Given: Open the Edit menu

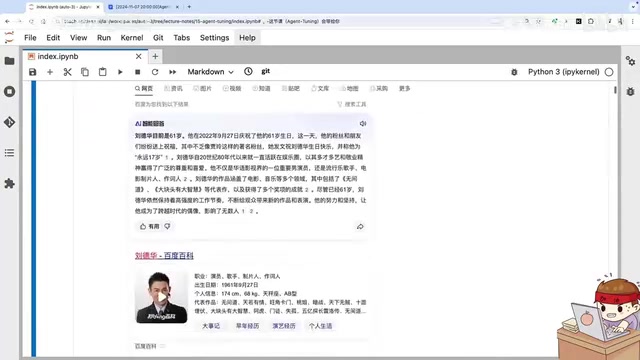Looking at the screenshot, I should pos(53,38).
